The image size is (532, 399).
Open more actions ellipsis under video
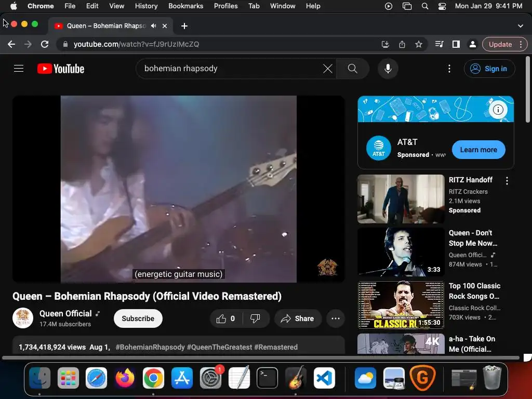[336, 318]
